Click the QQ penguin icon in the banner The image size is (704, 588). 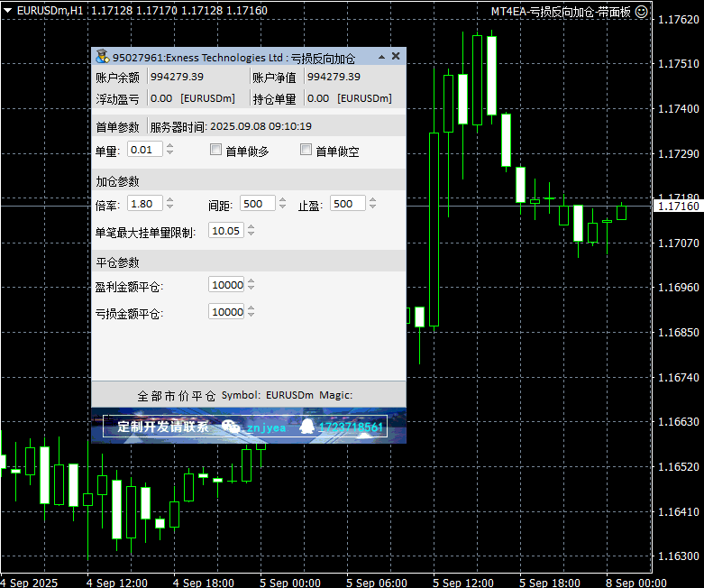[306, 427]
